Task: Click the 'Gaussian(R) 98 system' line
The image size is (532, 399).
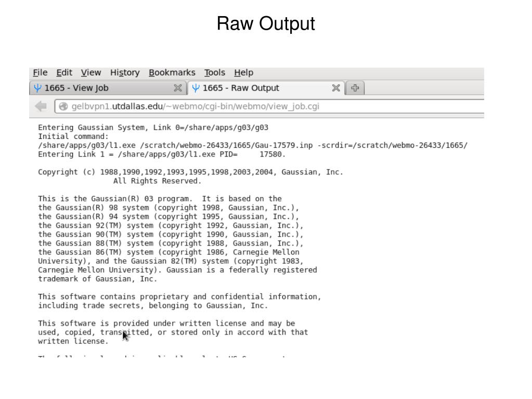Action: [x=168, y=208]
